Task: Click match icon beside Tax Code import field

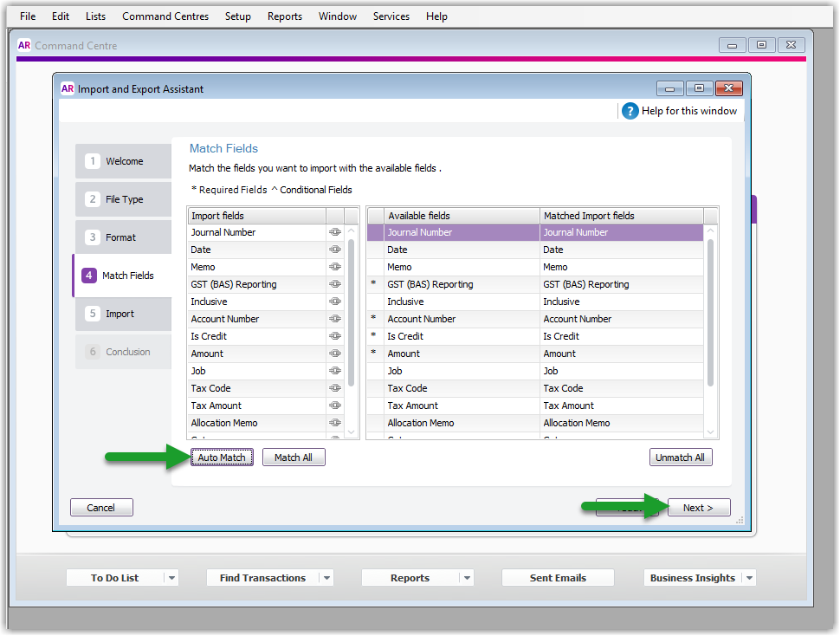Action: (335, 388)
